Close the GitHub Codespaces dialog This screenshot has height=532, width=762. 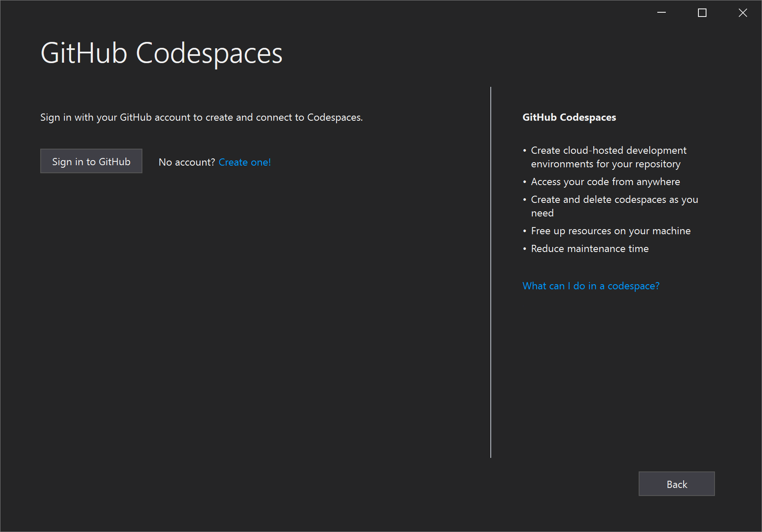(743, 13)
